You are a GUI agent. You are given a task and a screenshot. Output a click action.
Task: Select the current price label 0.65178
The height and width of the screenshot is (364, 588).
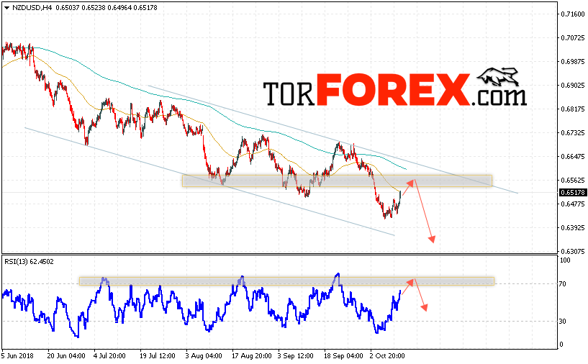(572, 193)
